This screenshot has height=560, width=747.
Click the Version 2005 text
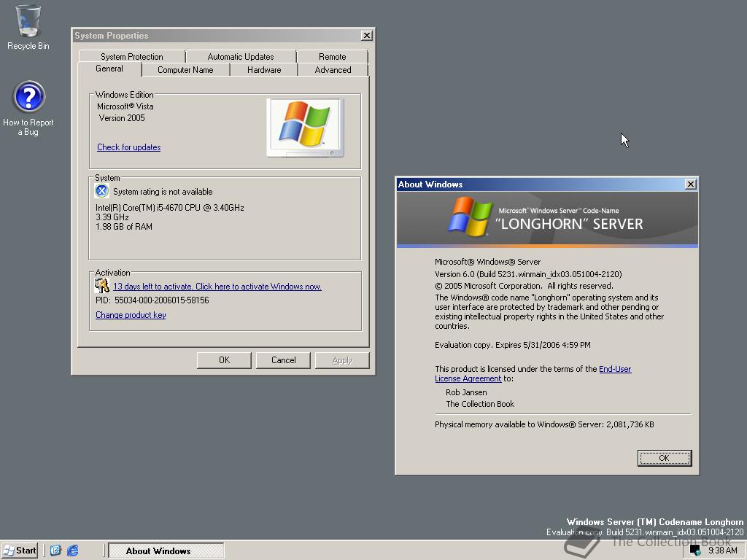pyautogui.click(x=122, y=118)
